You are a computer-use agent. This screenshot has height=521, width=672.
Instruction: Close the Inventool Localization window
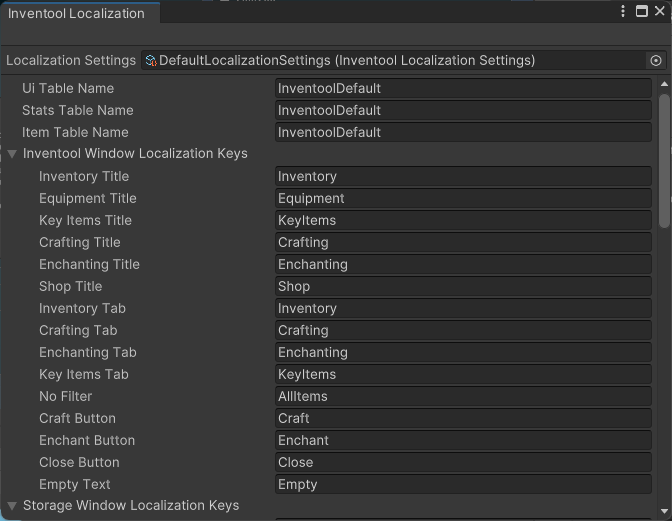[x=659, y=12]
